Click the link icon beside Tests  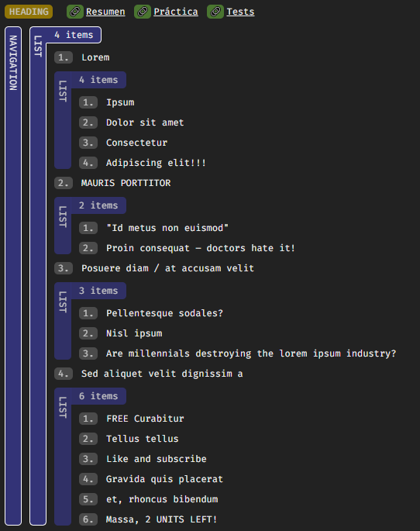(x=215, y=12)
